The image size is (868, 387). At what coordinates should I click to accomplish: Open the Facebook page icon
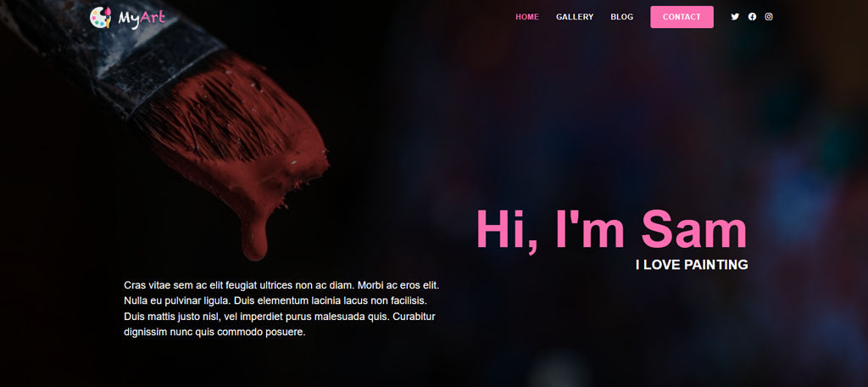click(753, 17)
